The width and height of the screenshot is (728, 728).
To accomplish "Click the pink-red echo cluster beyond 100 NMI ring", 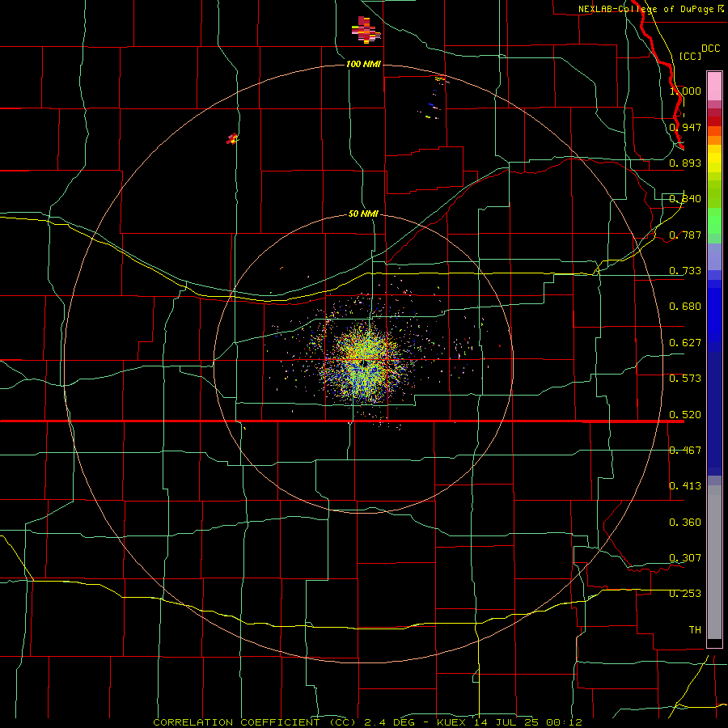I will tap(366, 30).
